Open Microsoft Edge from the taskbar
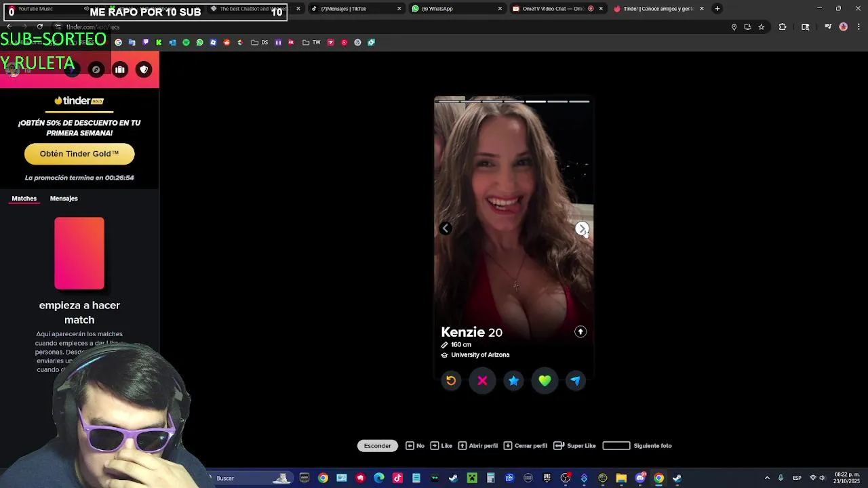The image size is (868, 488). pyautogui.click(x=379, y=478)
